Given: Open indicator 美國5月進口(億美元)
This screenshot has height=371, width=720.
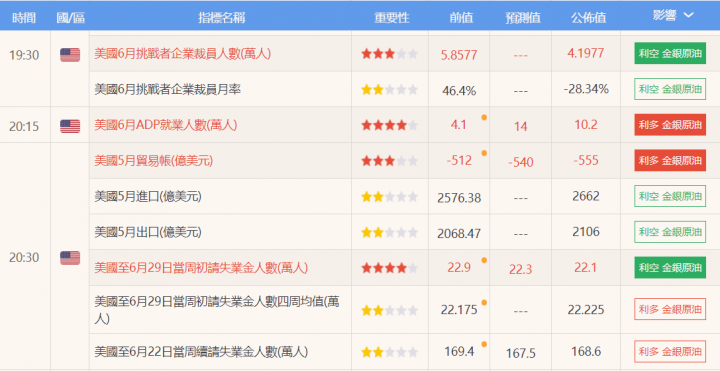Looking at the screenshot, I should pos(148,197).
